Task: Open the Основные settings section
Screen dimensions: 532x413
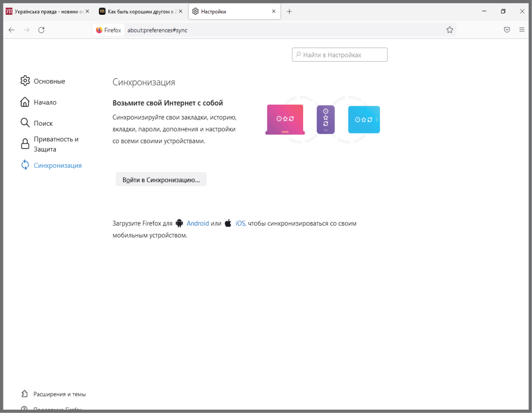Action: (43, 81)
